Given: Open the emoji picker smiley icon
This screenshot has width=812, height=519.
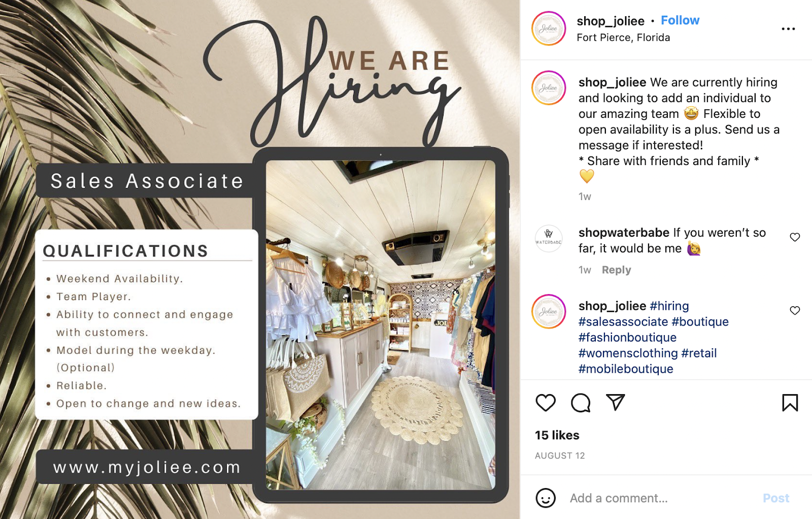Looking at the screenshot, I should coord(546,498).
